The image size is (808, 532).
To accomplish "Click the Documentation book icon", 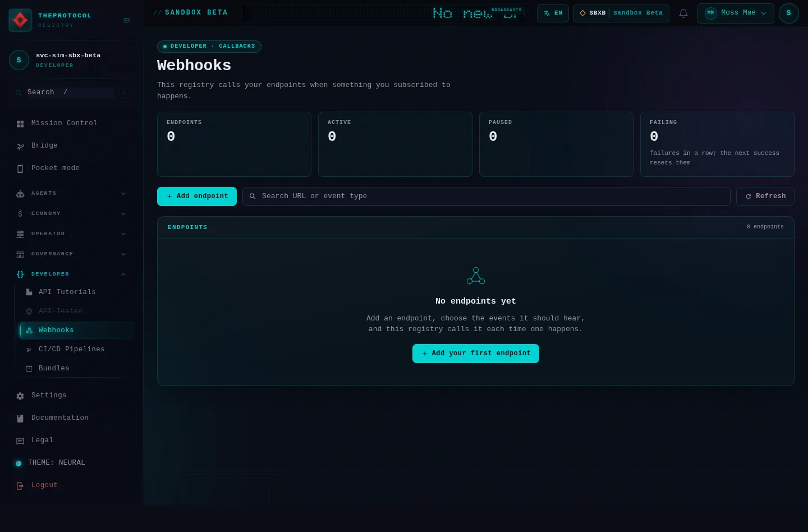I will pyautogui.click(x=20, y=418).
